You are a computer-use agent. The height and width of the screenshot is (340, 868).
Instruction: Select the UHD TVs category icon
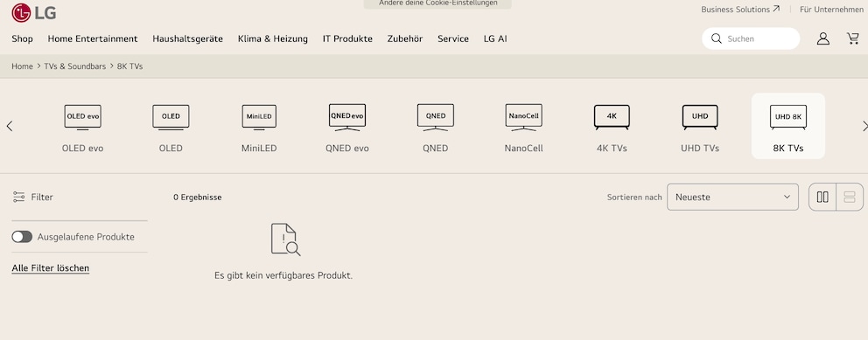coord(700,117)
